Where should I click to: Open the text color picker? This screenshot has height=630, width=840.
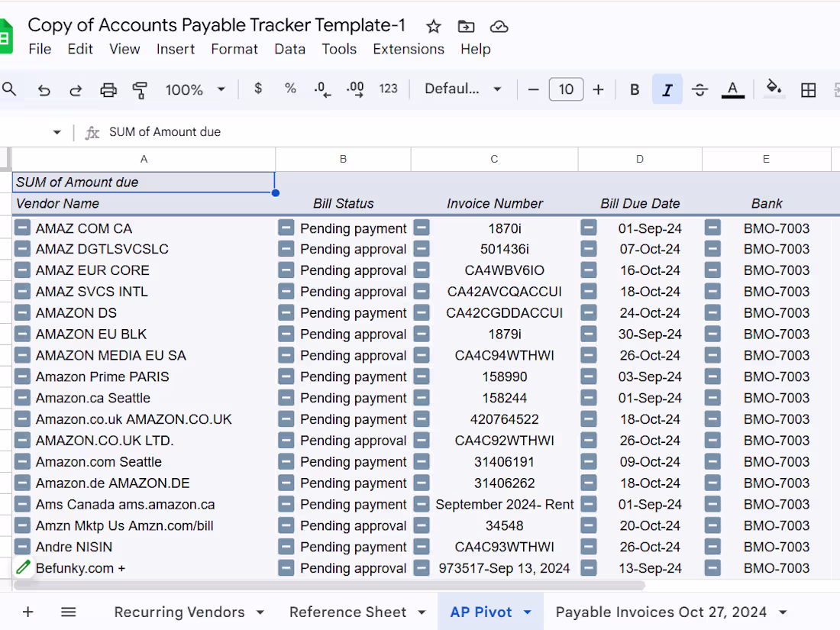point(733,89)
